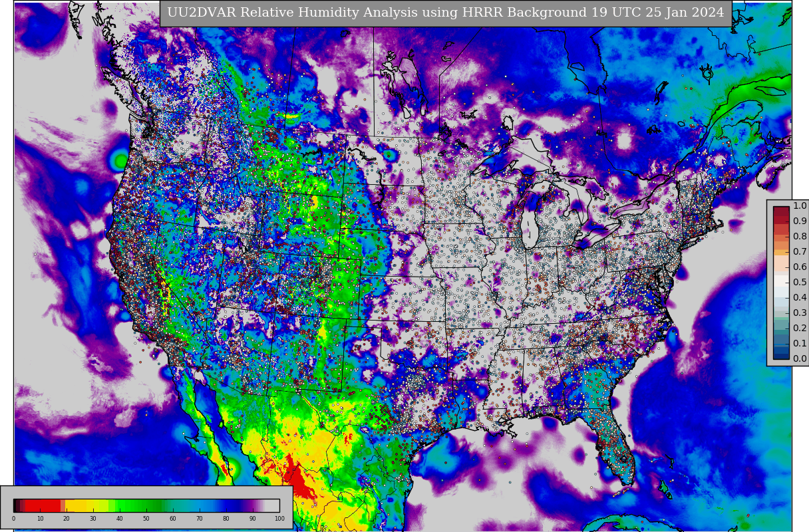Click the 0.0 label on right colorbar

800,358
